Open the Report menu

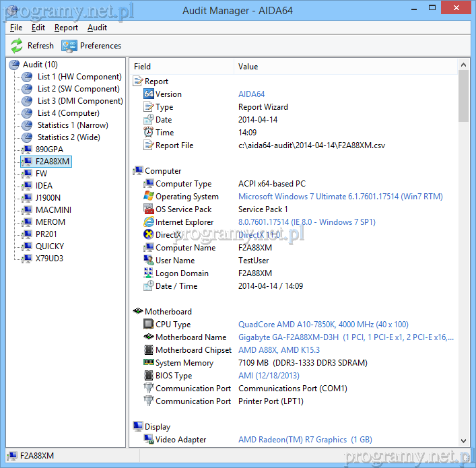pos(66,28)
